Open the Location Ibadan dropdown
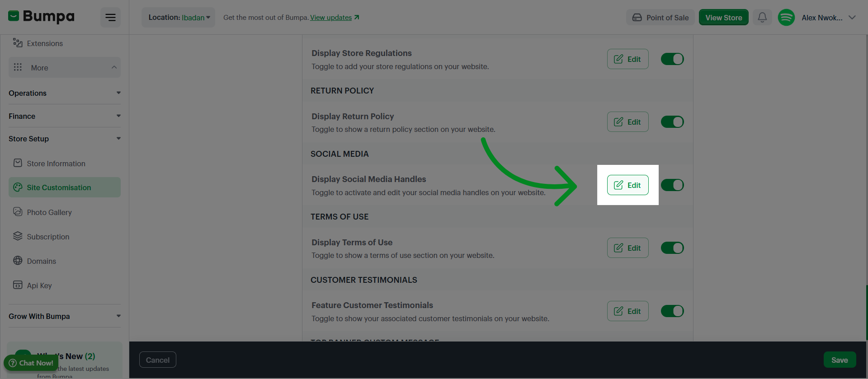 179,17
